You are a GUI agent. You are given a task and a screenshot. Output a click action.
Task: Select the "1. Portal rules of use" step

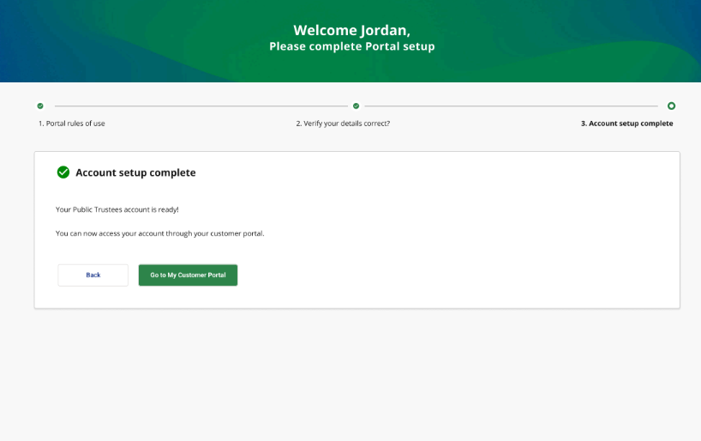[72, 124]
